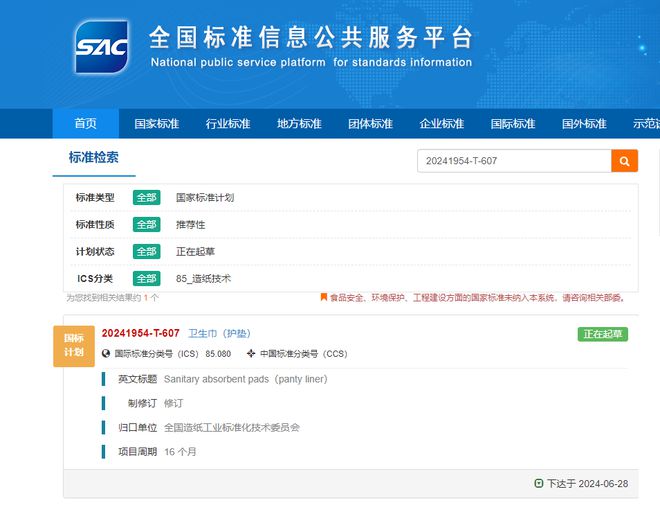The image size is (660, 512).
Task: Click the 标准检索 heading tab
Action: [x=93, y=157]
